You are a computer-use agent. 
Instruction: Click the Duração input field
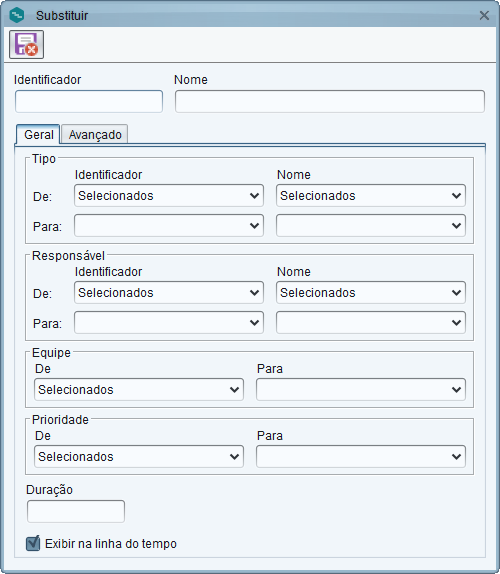coord(76,511)
